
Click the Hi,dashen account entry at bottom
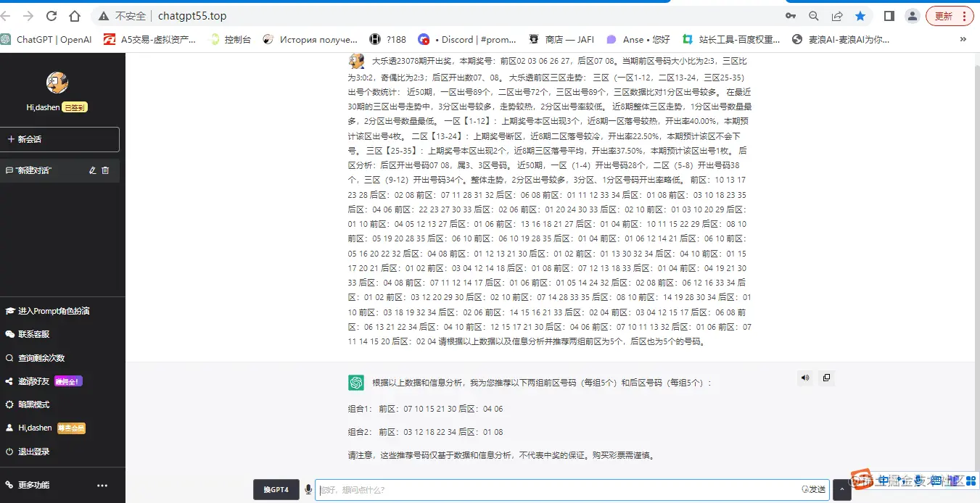[x=29, y=428]
